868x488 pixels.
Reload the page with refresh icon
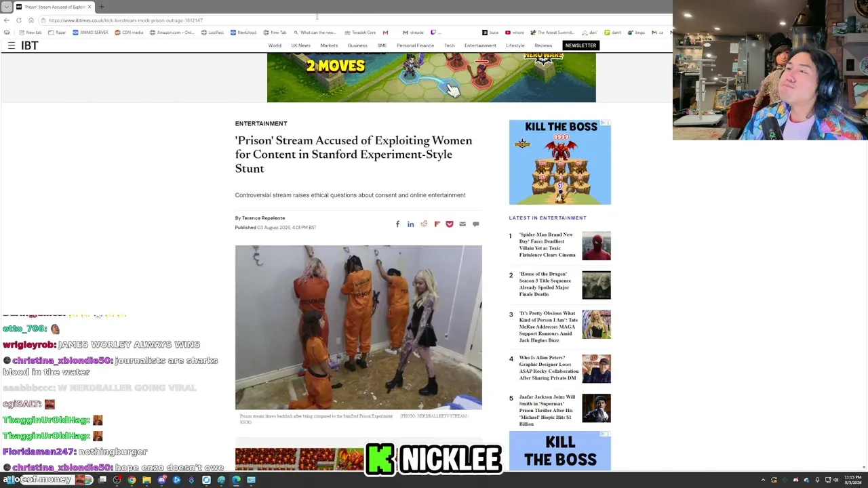pos(19,20)
